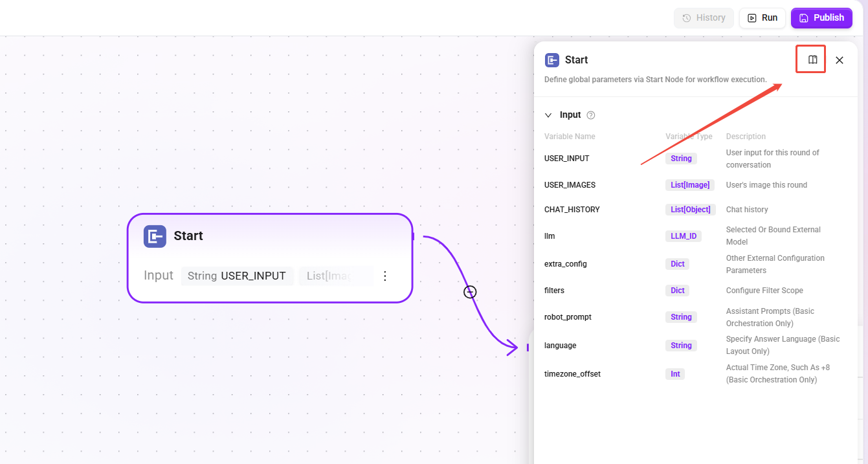This screenshot has width=868, height=464.
Task: Click the List[Image] type tag
Action: point(690,185)
